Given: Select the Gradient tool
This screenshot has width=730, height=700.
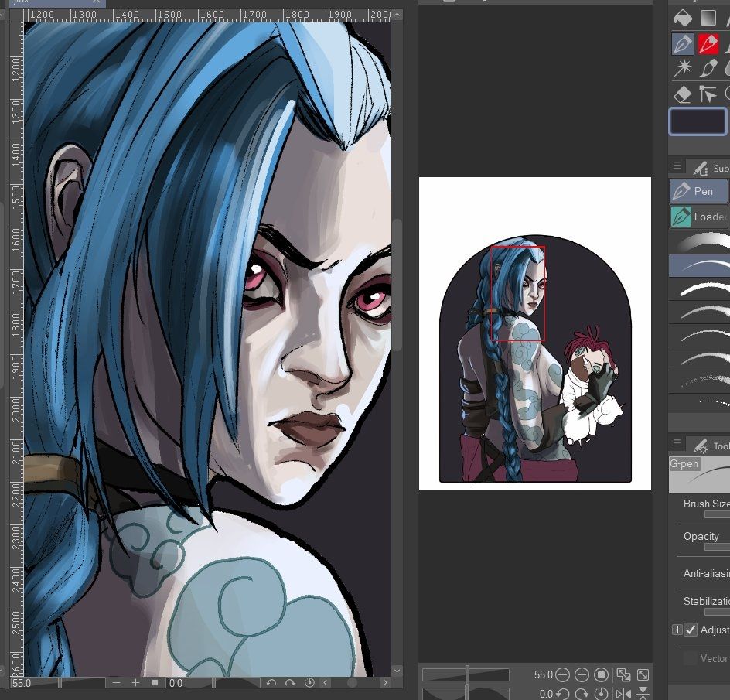Looking at the screenshot, I should point(708,18).
